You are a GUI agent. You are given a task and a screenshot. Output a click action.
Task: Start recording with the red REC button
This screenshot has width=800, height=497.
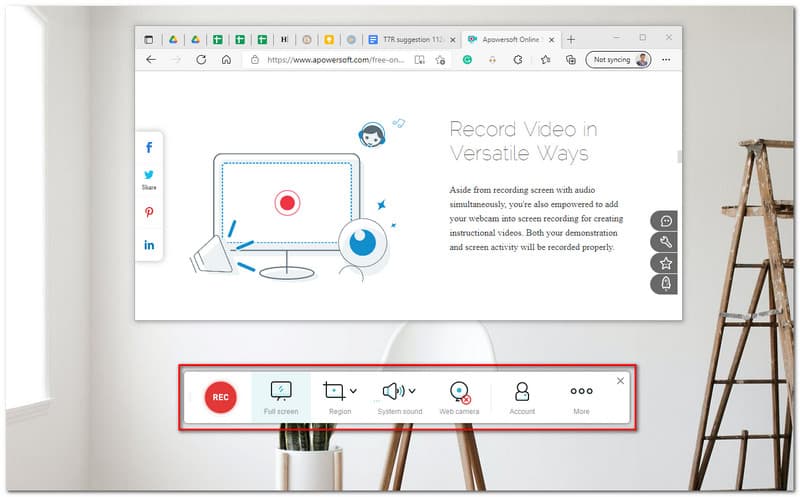[x=221, y=397]
